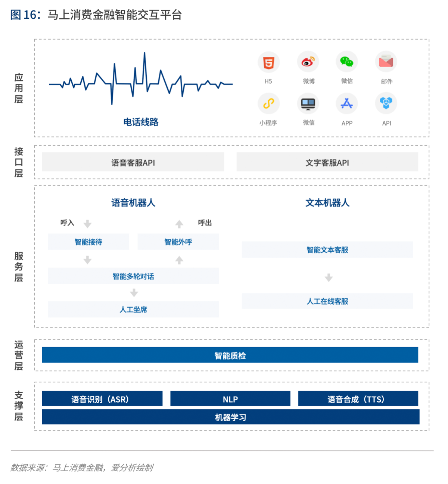Click the blue 智能质检 bar
Screen dimensions: 448x484
[x=230, y=355]
